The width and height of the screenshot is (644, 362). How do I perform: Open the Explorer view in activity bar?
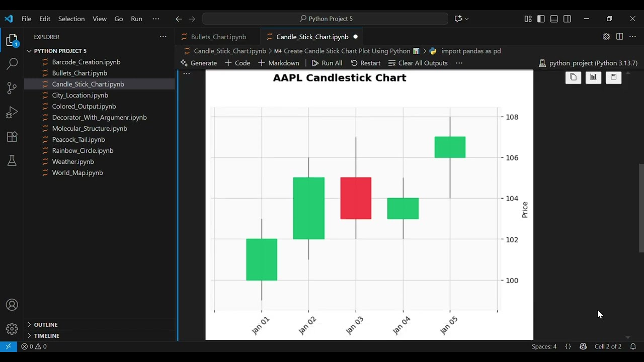(12, 40)
